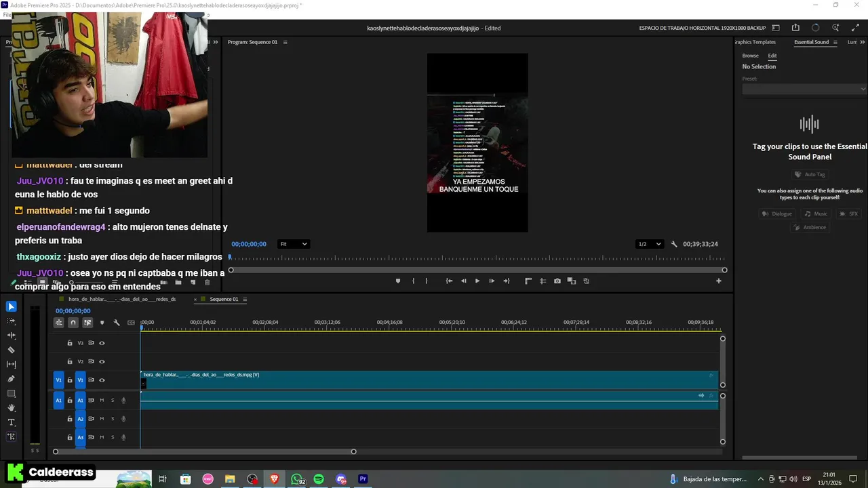Toggle insert sequences as nests
Image resolution: width=868 pixels, height=488 pixels.
(59, 323)
